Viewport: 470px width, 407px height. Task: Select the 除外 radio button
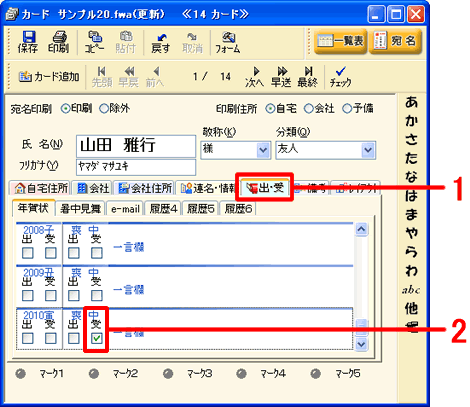click(x=104, y=109)
